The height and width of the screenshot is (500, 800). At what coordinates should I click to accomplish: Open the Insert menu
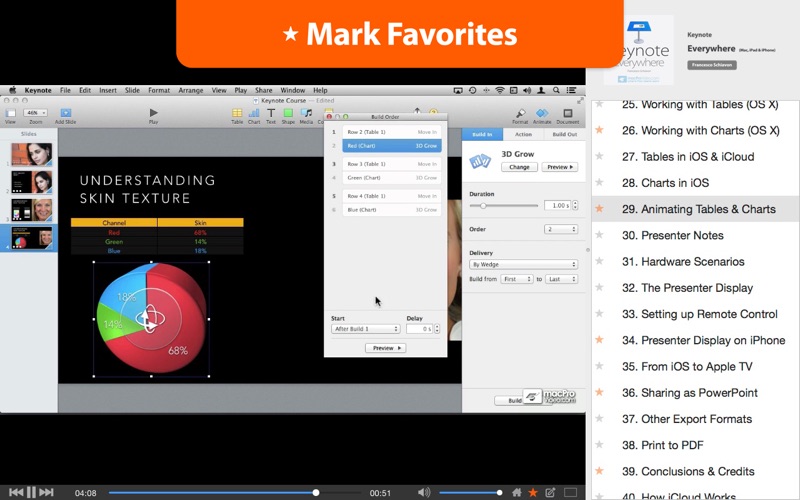108,90
